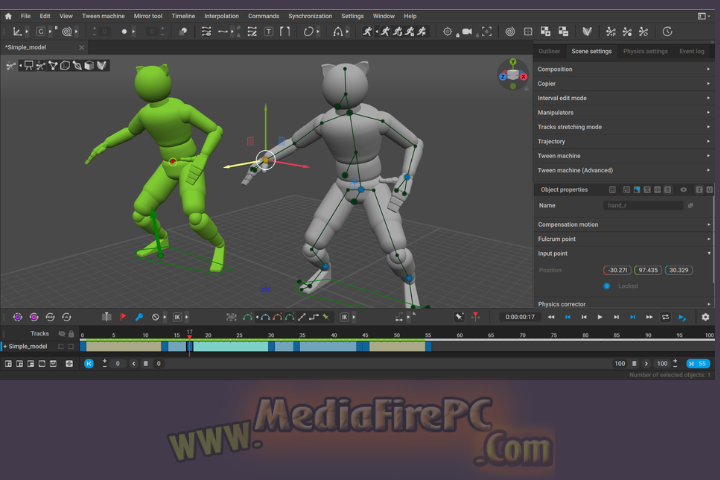720x480 pixels.
Task: Select the step interpolation icon
Action: (x=314, y=317)
